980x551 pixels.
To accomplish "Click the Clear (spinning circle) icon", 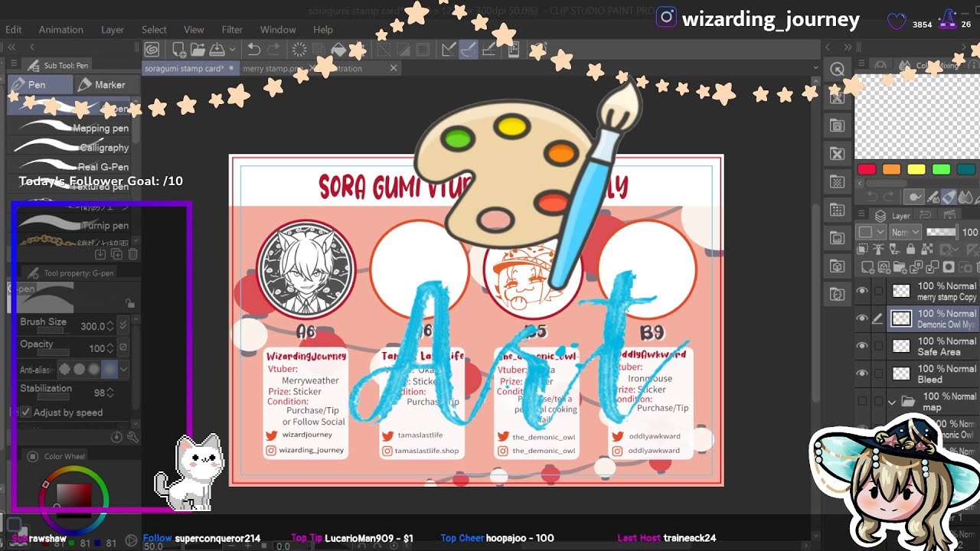I will (x=299, y=50).
